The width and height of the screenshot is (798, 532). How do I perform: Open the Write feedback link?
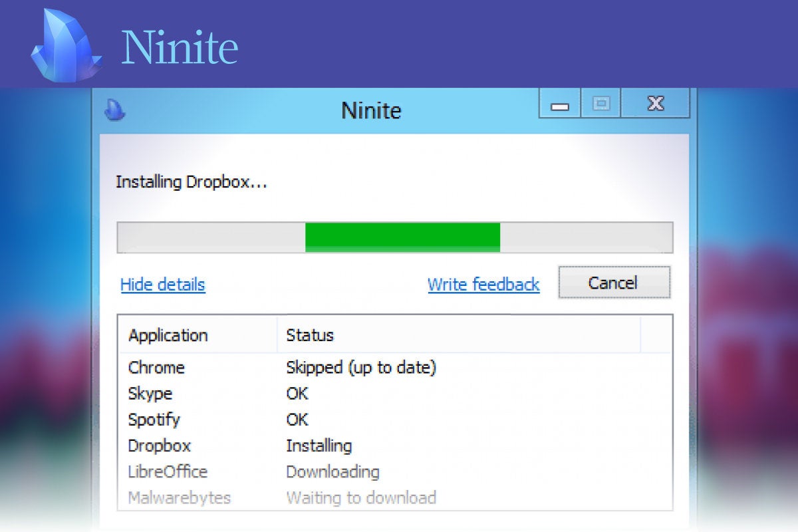click(x=483, y=285)
